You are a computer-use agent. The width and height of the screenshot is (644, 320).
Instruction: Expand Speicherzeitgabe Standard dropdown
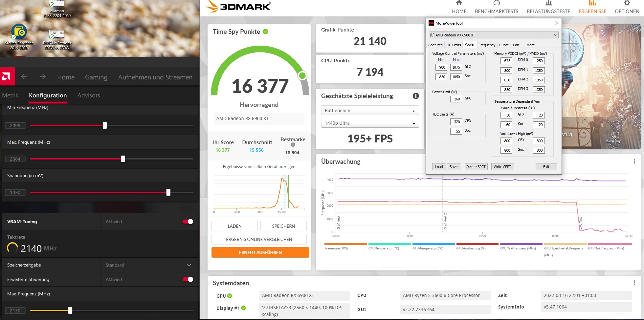pyautogui.click(x=149, y=265)
